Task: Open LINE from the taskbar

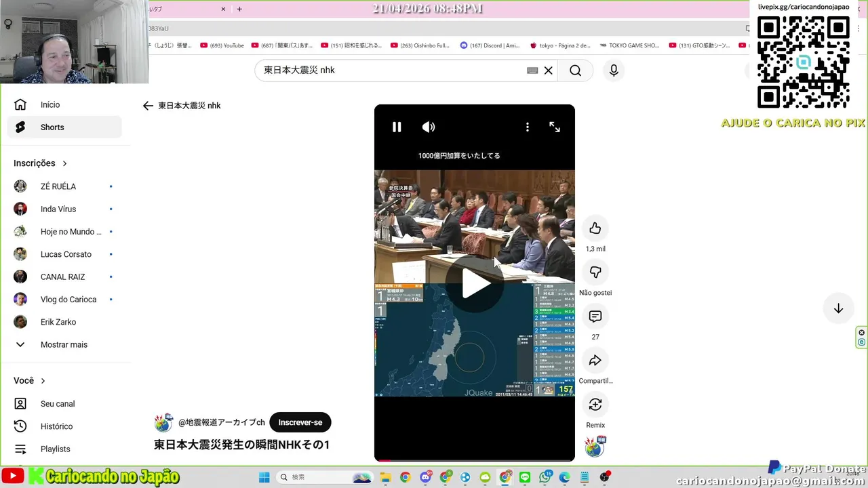Action: 525,477
